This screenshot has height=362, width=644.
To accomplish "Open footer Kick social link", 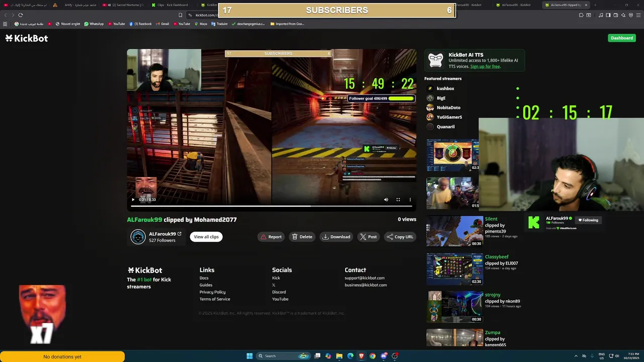I will coord(276,278).
